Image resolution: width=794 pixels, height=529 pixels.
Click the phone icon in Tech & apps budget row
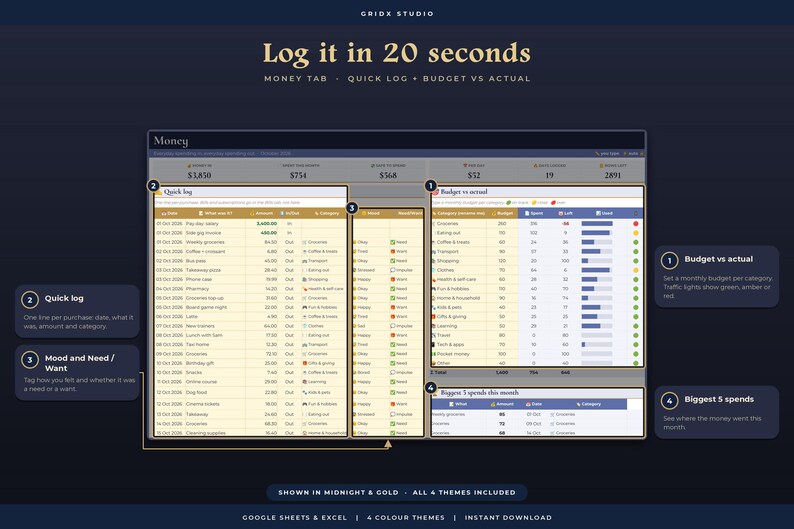pos(433,344)
